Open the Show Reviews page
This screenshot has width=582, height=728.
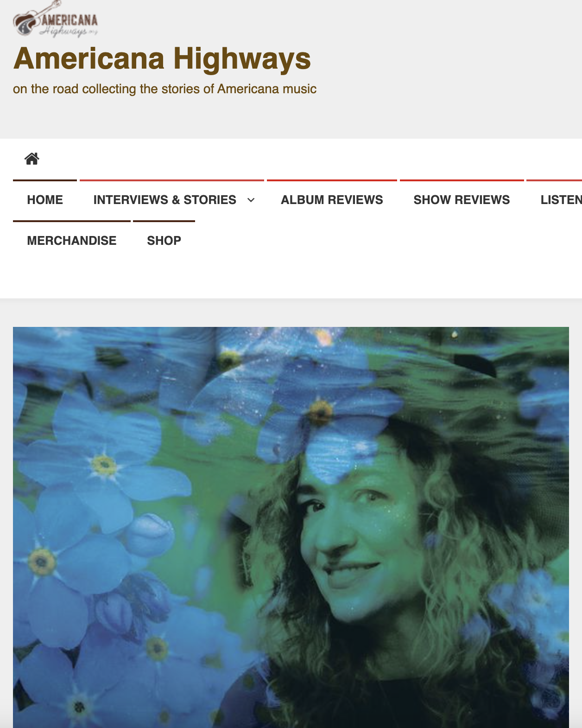(x=462, y=200)
